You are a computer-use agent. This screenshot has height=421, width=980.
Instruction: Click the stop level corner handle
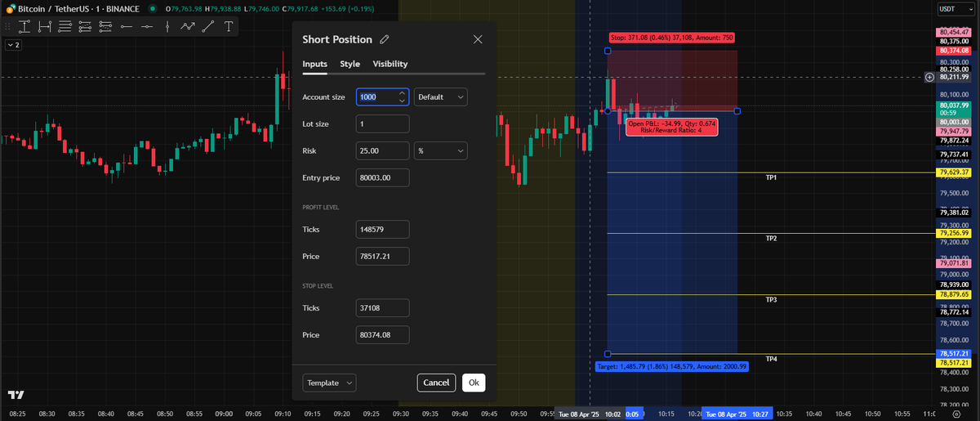pyautogui.click(x=608, y=51)
